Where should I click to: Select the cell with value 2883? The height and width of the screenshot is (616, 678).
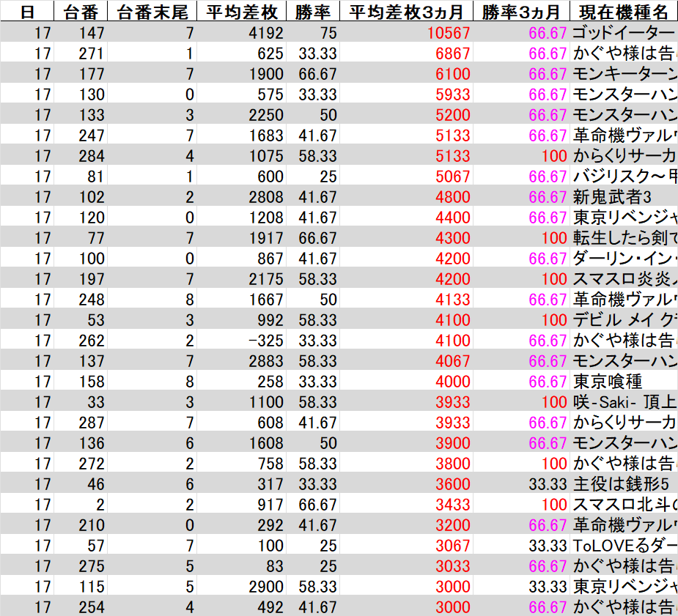241,361
